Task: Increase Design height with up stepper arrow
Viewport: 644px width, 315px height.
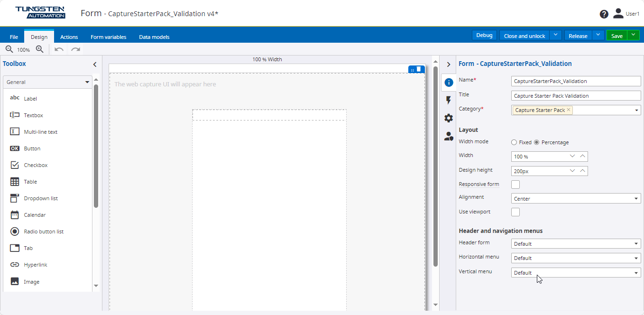Action: point(583,170)
